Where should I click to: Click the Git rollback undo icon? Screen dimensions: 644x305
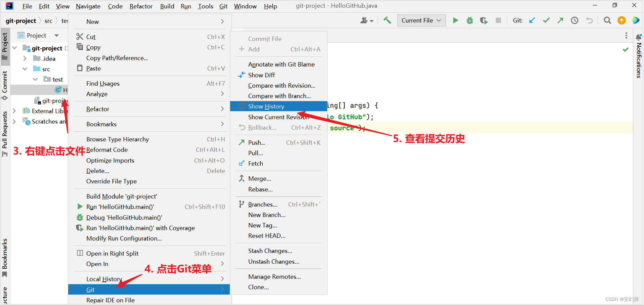tap(589, 20)
